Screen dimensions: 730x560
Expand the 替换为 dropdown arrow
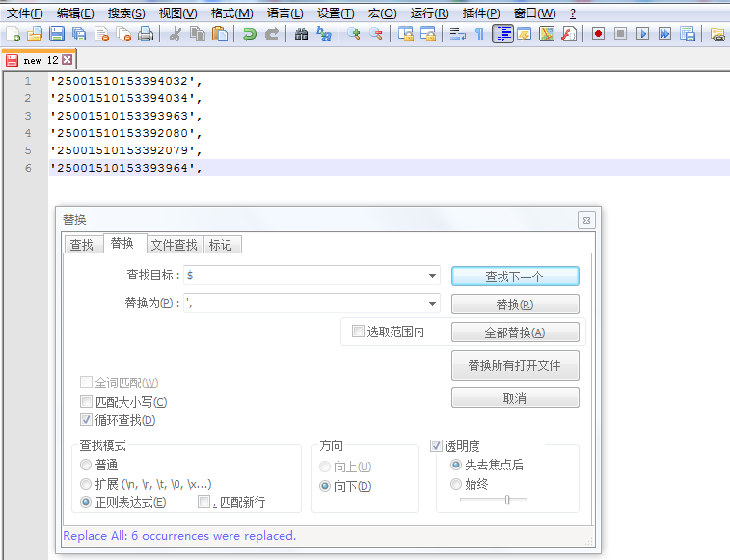433,304
